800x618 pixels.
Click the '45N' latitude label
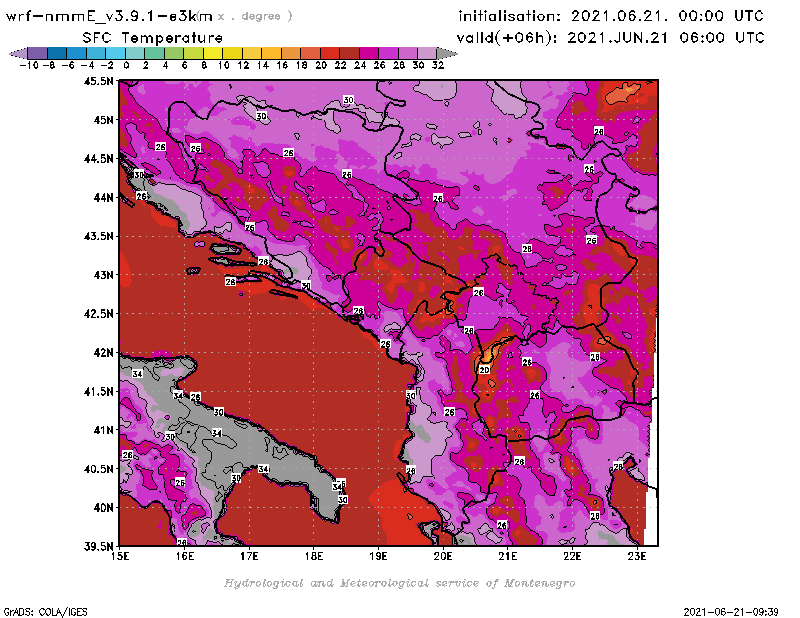point(104,120)
